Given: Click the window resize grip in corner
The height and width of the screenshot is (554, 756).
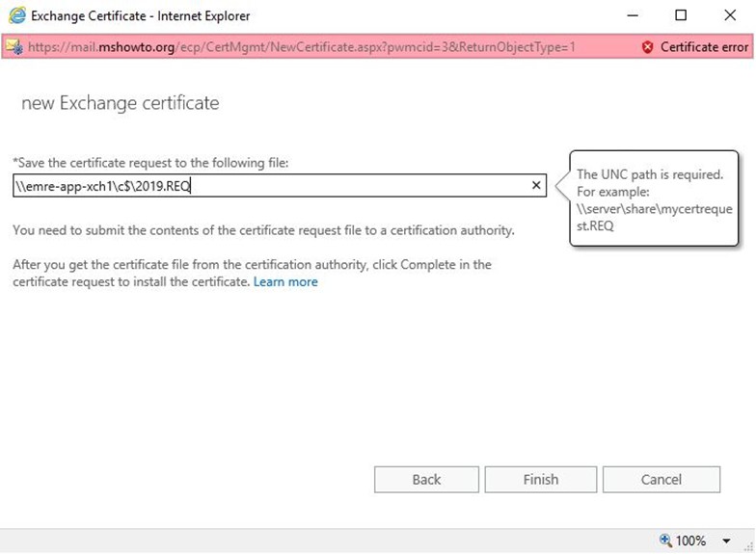Looking at the screenshot, I should point(748,547).
